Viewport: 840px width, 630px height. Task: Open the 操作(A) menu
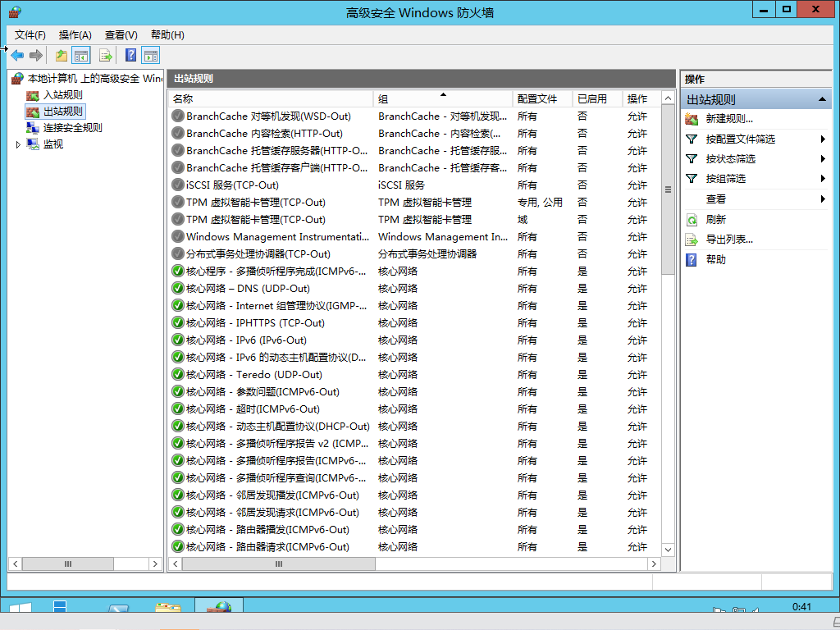coord(75,34)
